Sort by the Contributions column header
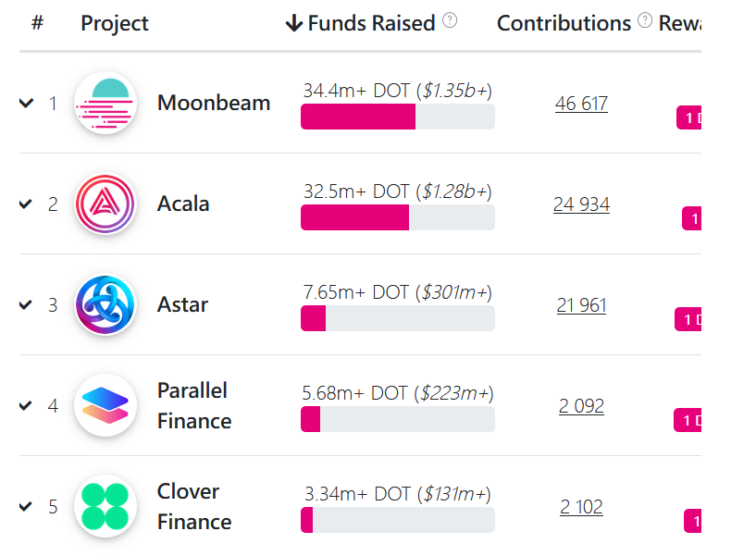The width and height of the screenshot is (756, 556). pyautogui.click(x=564, y=23)
